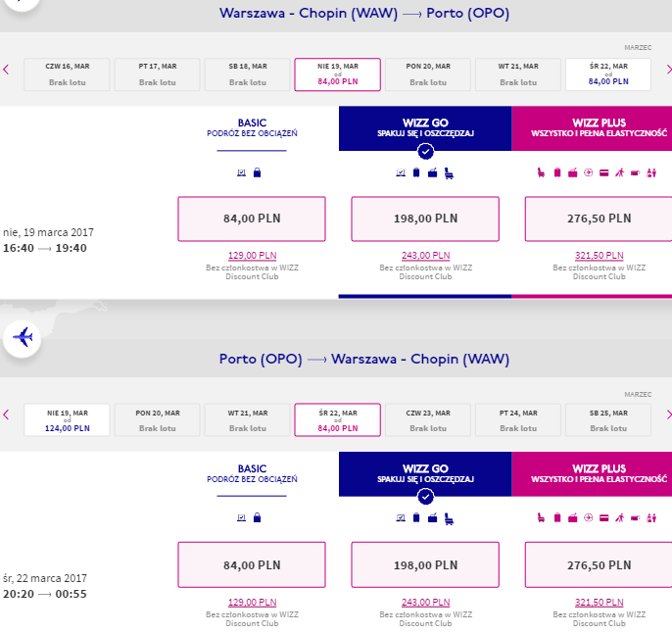Click the return WIZZ PLUS payment card icon
The image size is (672, 634).
(x=603, y=517)
